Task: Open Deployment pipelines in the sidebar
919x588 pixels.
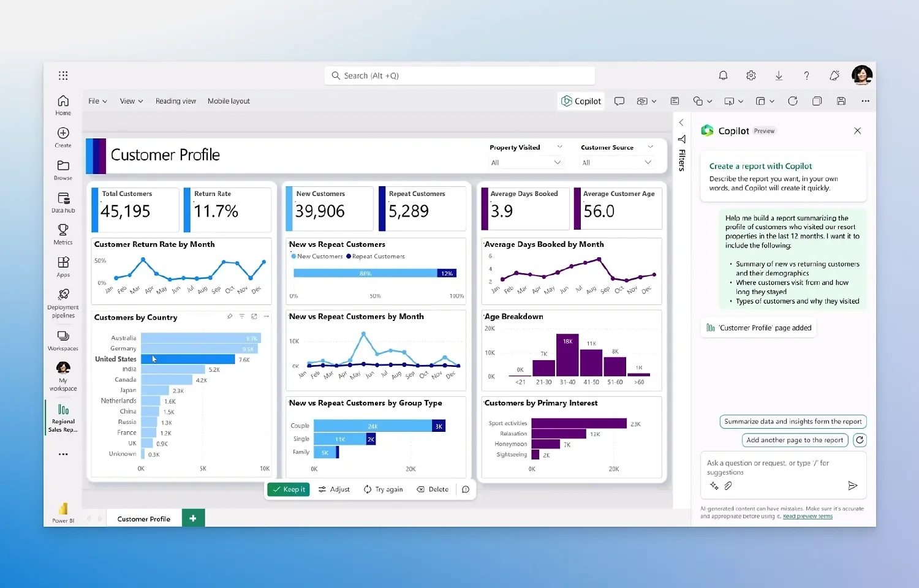Action: tap(63, 303)
